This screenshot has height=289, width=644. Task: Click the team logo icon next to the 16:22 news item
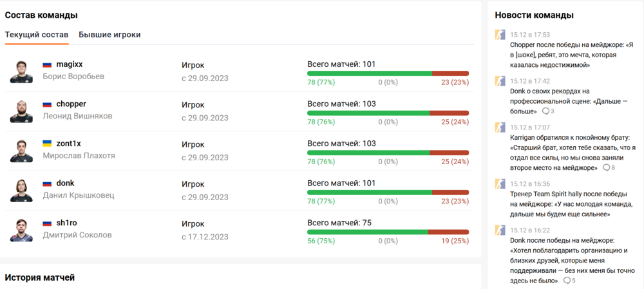500,230
